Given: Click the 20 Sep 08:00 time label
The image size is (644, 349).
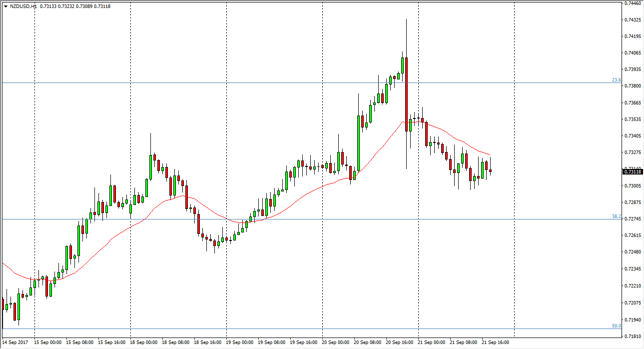Looking at the screenshot, I should pyautogui.click(x=369, y=342).
